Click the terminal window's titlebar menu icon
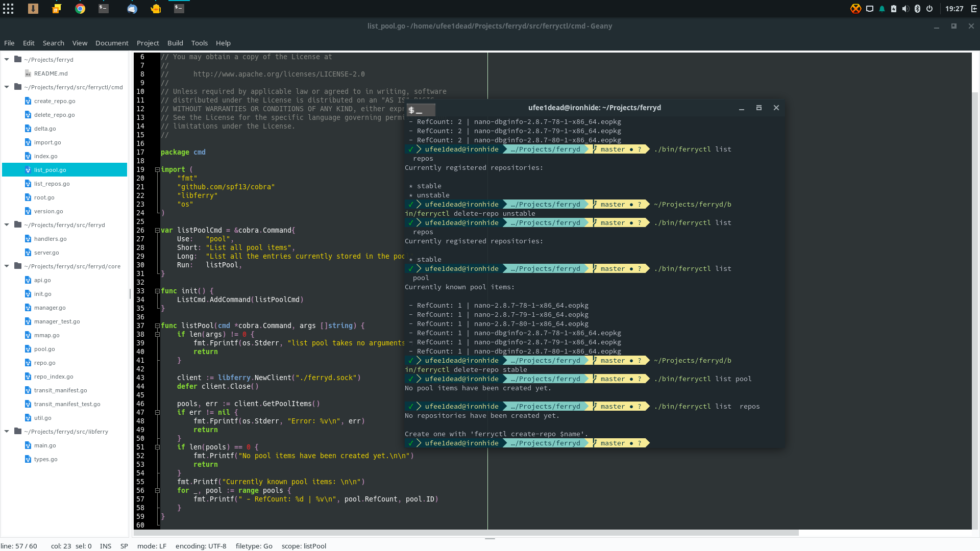 point(421,110)
